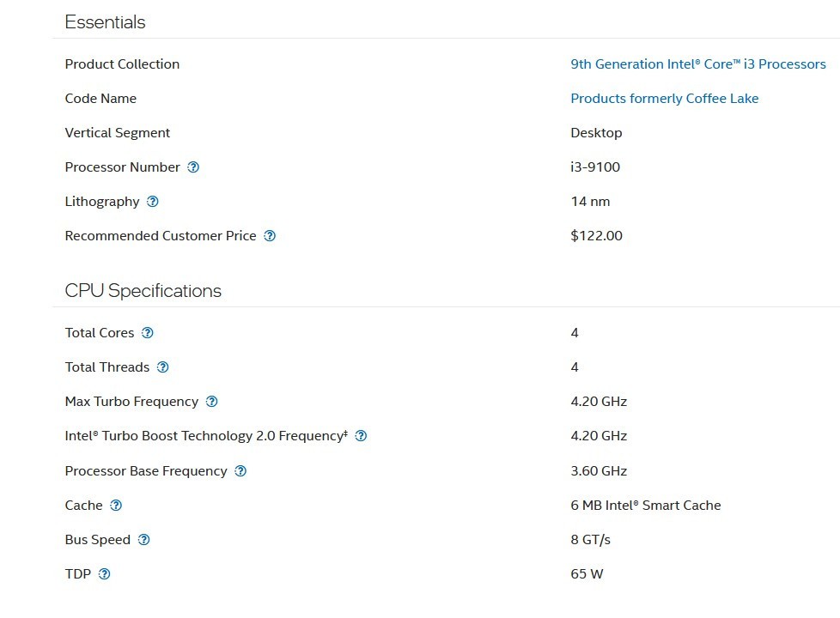Select the CPU Specifications heading

tap(143, 291)
